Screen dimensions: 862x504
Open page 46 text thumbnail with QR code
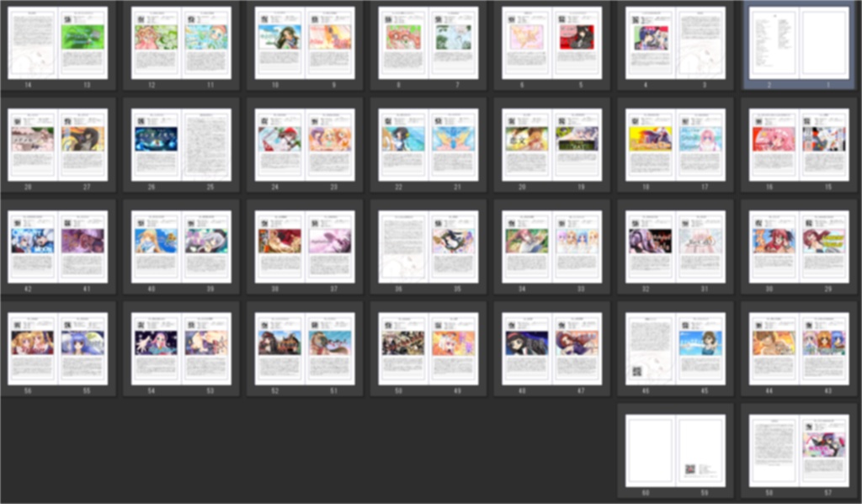pyautogui.click(x=651, y=348)
